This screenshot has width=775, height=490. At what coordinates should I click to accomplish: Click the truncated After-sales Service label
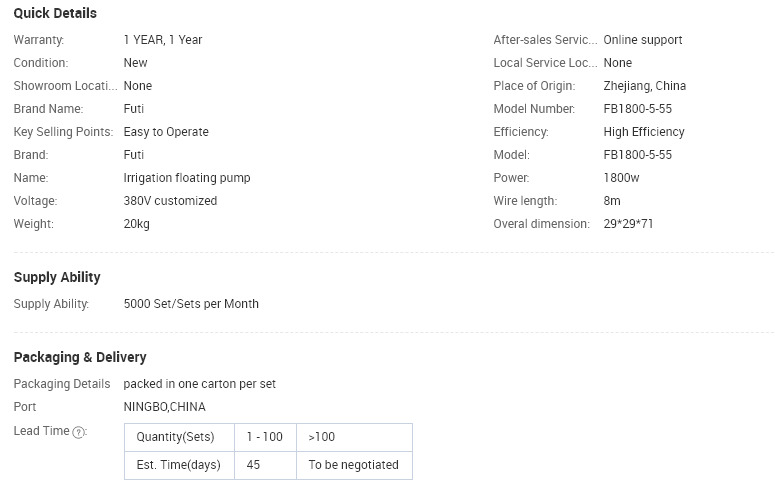pos(545,40)
